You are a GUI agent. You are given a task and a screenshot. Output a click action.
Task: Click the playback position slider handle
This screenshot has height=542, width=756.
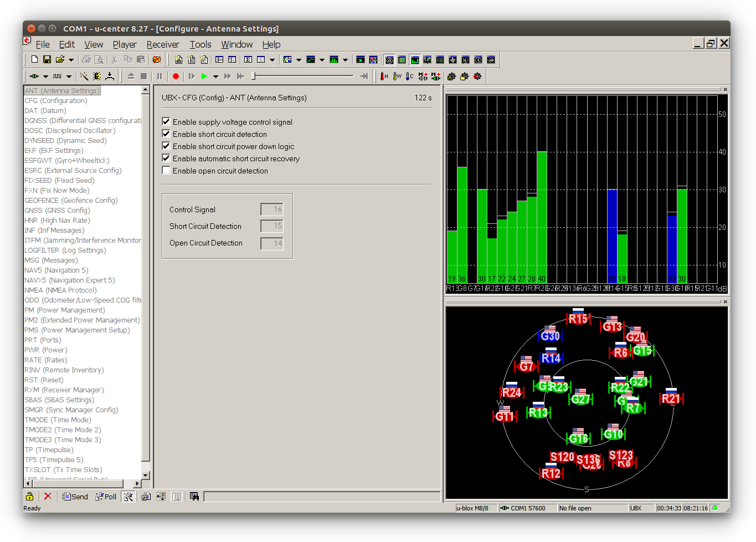tap(254, 76)
